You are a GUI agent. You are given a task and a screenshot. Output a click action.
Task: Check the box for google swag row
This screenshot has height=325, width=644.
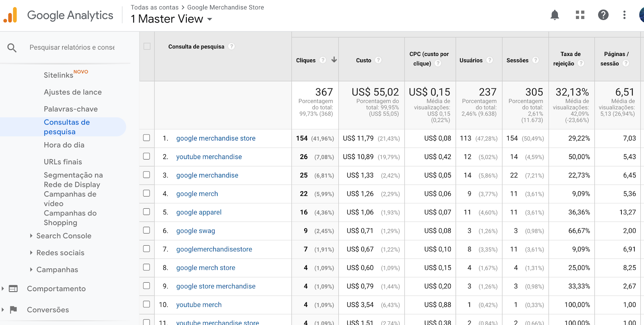(x=147, y=230)
